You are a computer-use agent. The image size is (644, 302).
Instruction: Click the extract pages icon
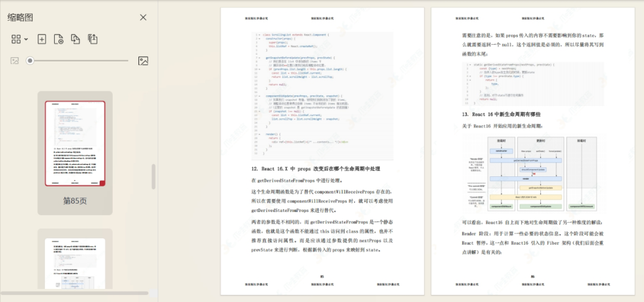(x=92, y=39)
